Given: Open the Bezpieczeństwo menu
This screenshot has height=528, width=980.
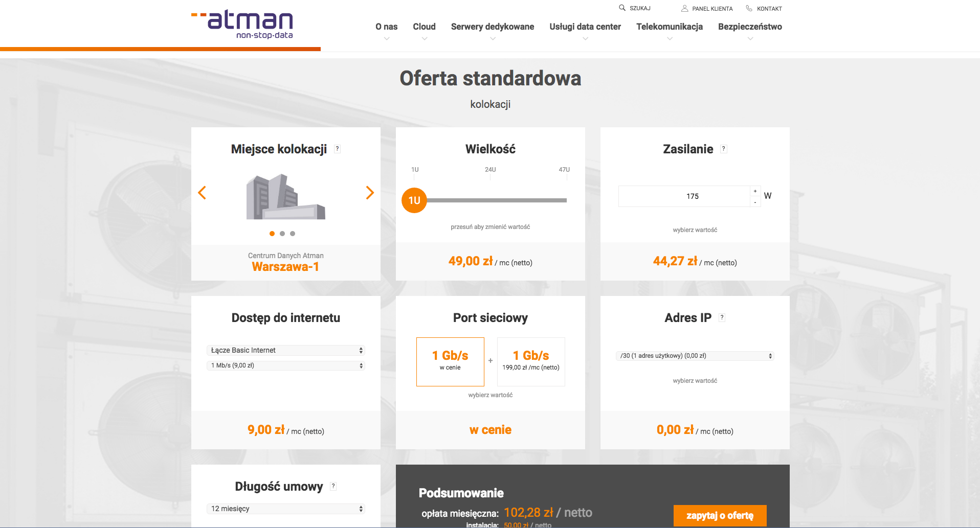Looking at the screenshot, I should (750, 27).
